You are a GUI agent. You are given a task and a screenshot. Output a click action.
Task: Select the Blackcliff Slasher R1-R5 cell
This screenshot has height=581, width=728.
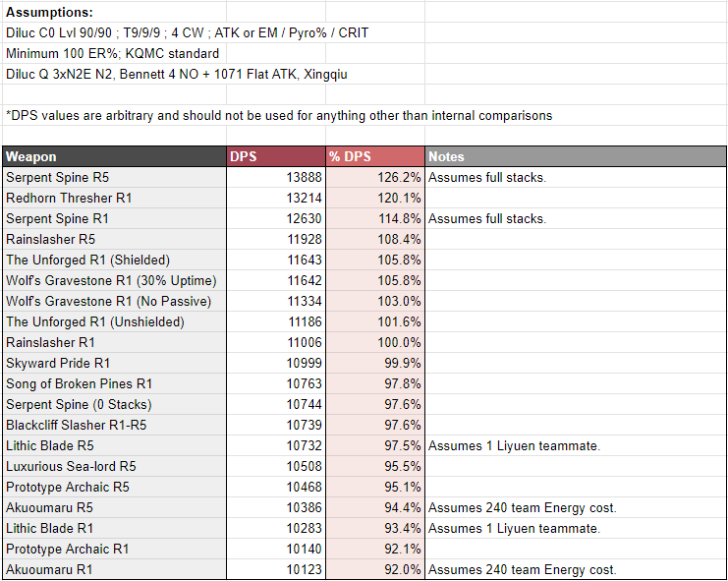tap(113, 426)
